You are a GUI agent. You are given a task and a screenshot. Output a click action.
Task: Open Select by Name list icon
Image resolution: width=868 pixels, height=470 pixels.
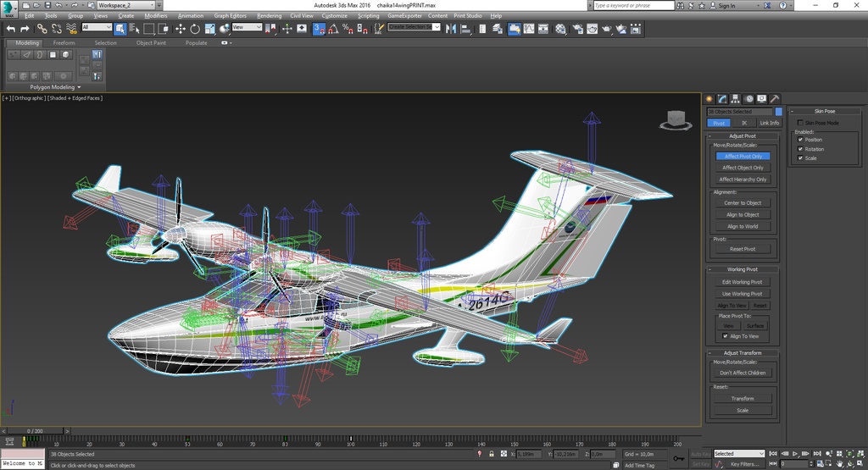point(135,29)
